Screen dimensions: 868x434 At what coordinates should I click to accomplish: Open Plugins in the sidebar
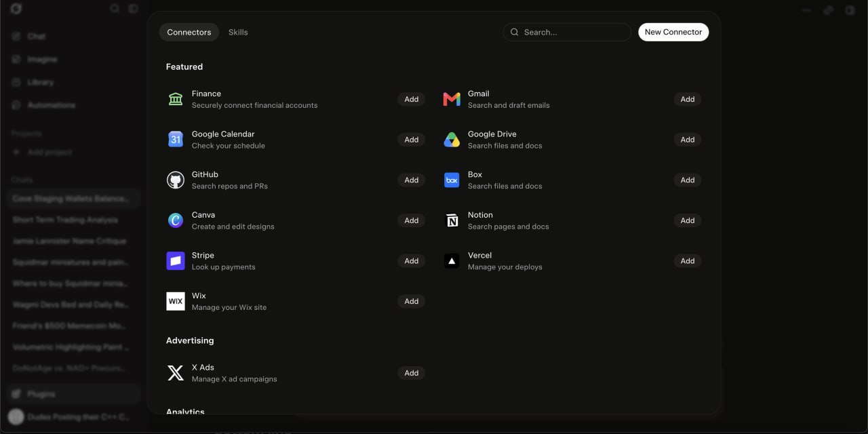coord(73,394)
